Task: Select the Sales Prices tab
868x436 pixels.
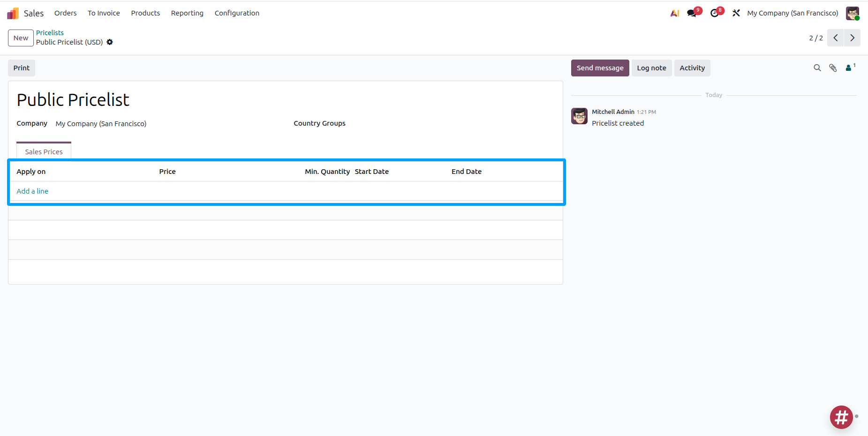Action: (44, 152)
